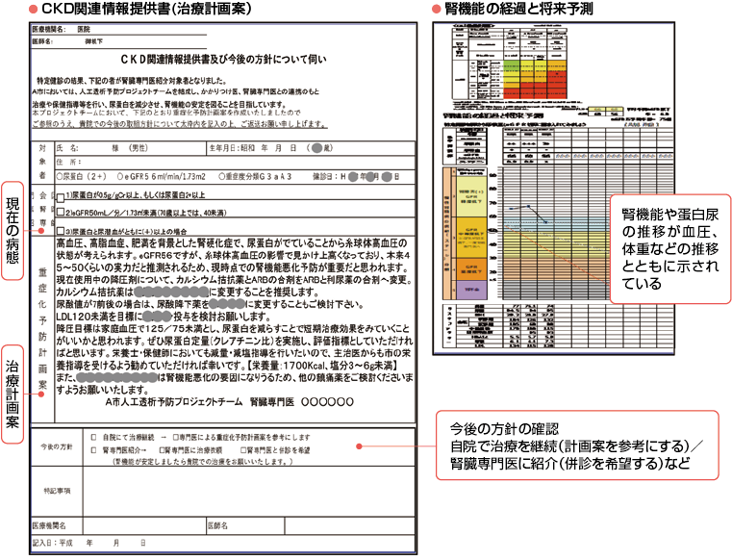This screenshot has height=560, width=732.
Task: Tick checkbox for 尿蛋白が0.5g/gCr以上 criterion
Action: (61, 198)
